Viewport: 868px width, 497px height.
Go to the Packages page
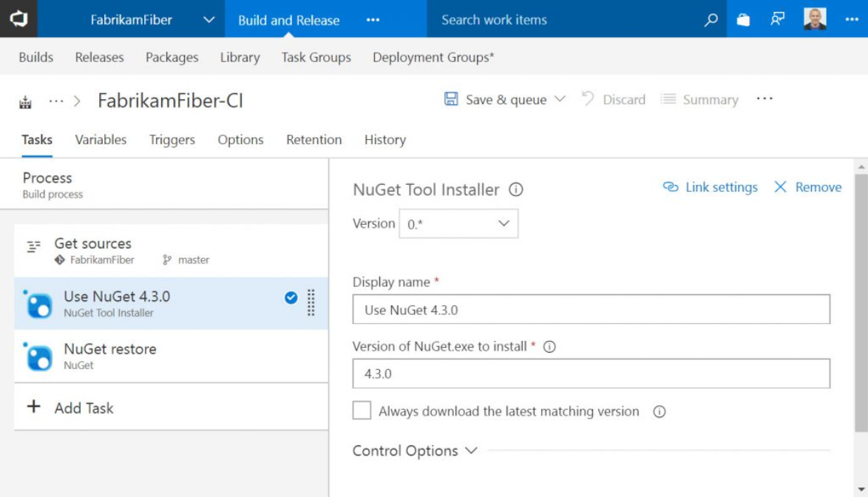coord(172,58)
